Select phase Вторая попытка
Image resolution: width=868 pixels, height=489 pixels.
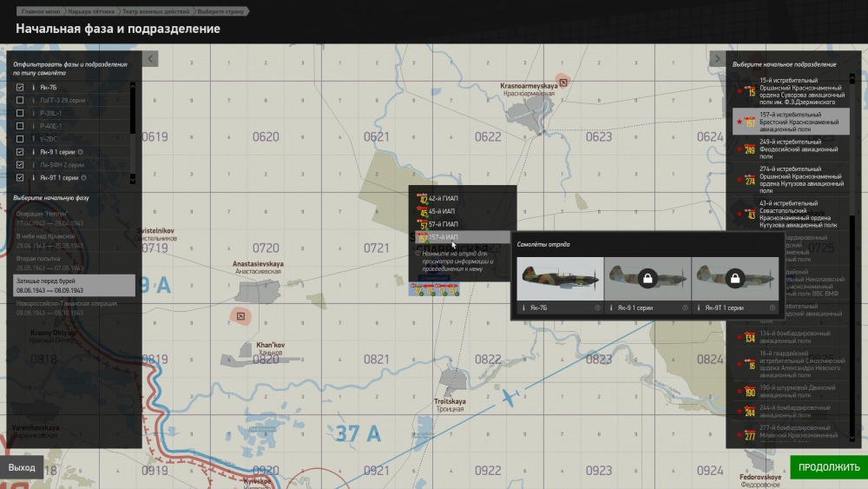[x=74, y=263]
